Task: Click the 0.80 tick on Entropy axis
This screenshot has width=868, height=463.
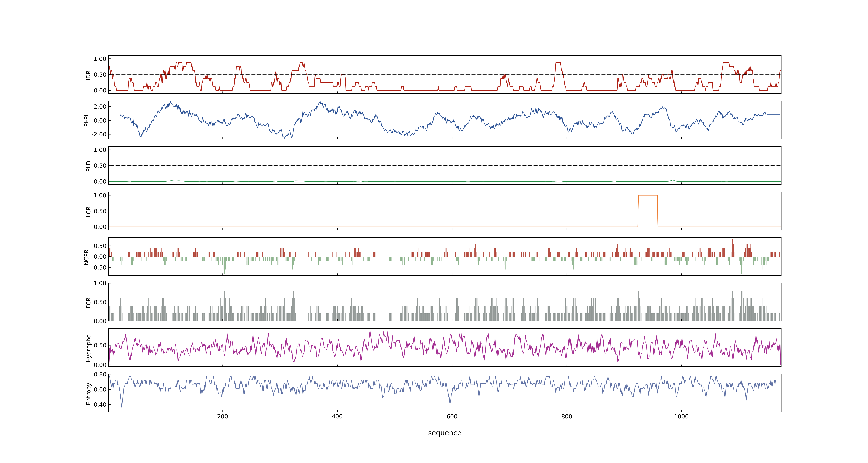Action: click(x=100, y=374)
